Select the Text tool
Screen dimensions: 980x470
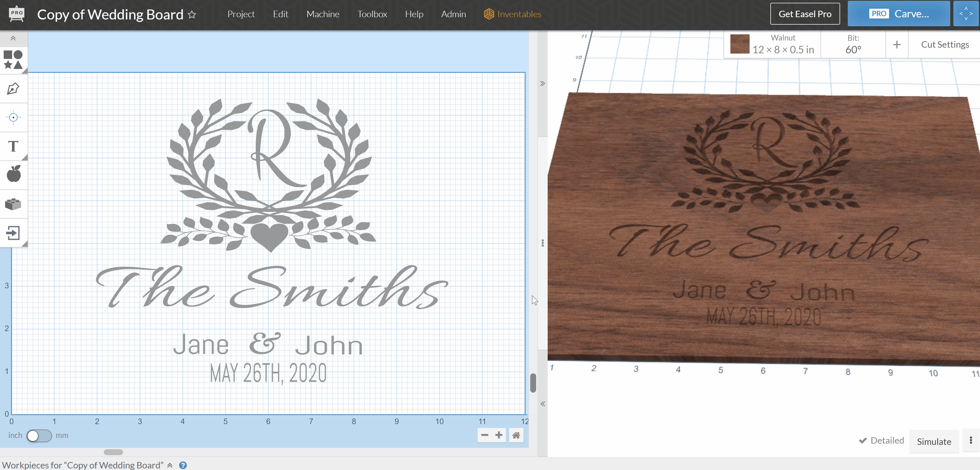[13, 147]
